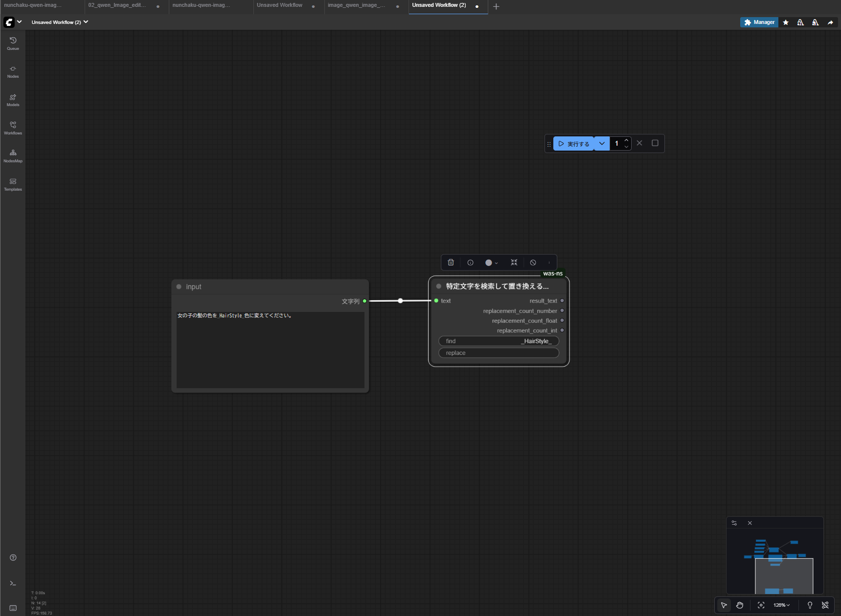The height and width of the screenshot is (616, 841).
Task: Toggle collapse dot on input node
Action: 179,287
